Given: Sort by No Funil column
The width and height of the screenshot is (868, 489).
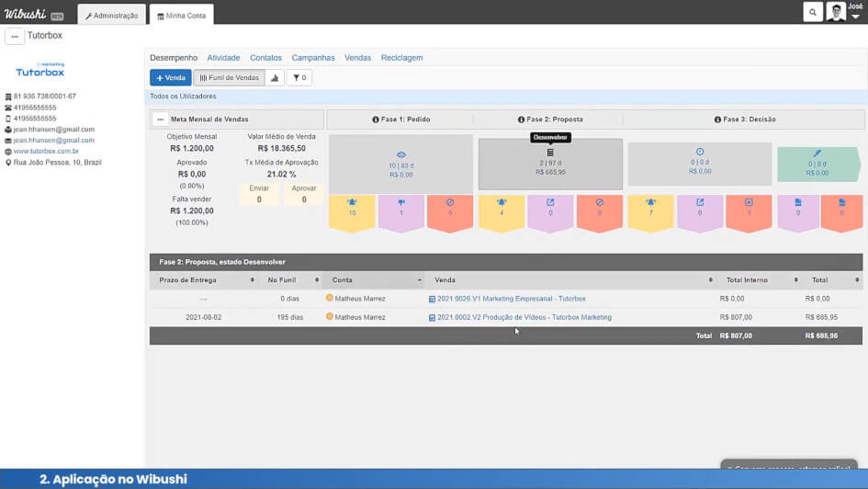Looking at the screenshot, I should (x=291, y=280).
